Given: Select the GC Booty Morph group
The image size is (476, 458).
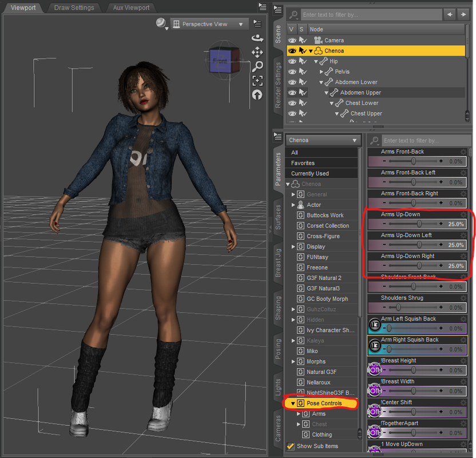Looking at the screenshot, I should [327, 299].
